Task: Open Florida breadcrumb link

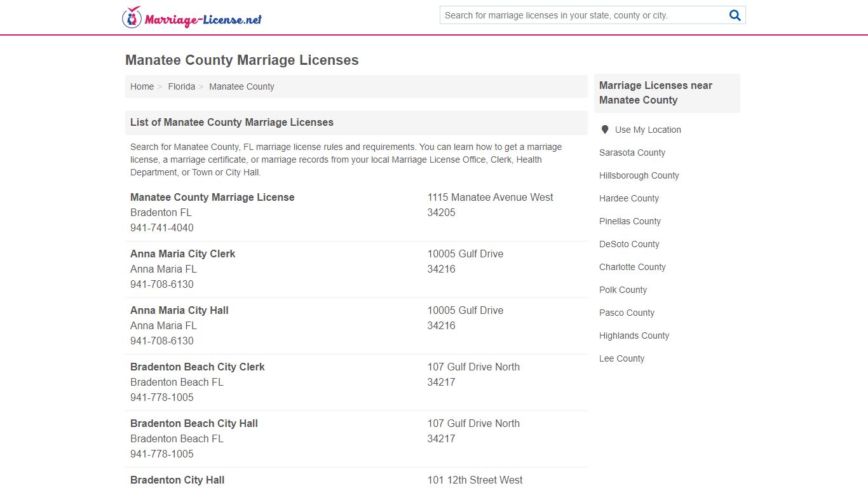Action: click(182, 86)
